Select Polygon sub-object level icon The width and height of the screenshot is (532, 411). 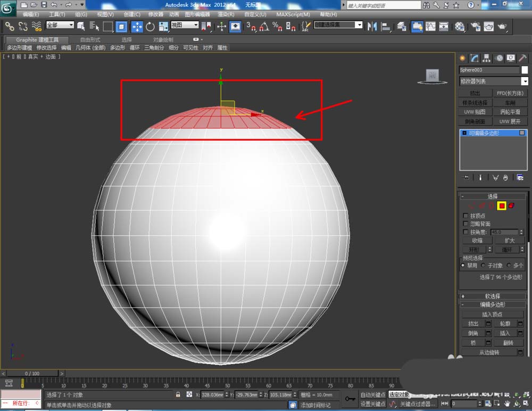click(x=502, y=205)
